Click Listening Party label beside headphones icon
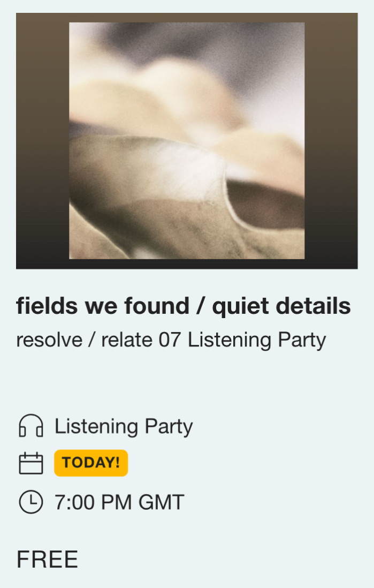The image size is (374, 588). point(124,426)
